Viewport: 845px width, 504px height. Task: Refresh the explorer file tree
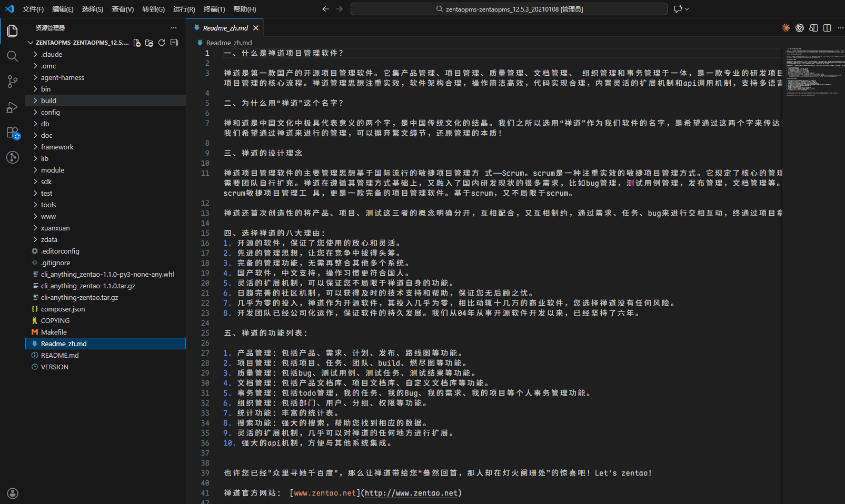(x=162, y=43)
